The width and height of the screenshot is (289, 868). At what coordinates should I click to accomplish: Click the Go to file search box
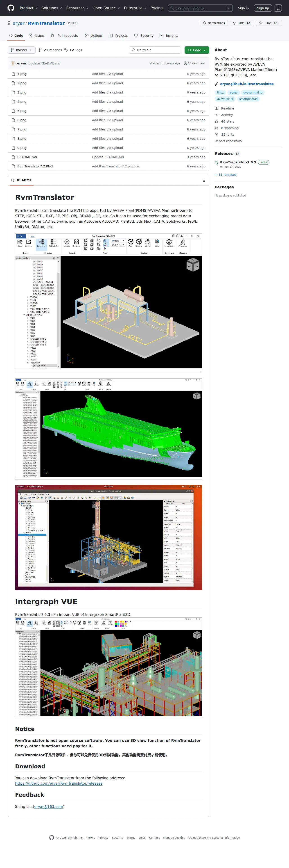(155, 50)
